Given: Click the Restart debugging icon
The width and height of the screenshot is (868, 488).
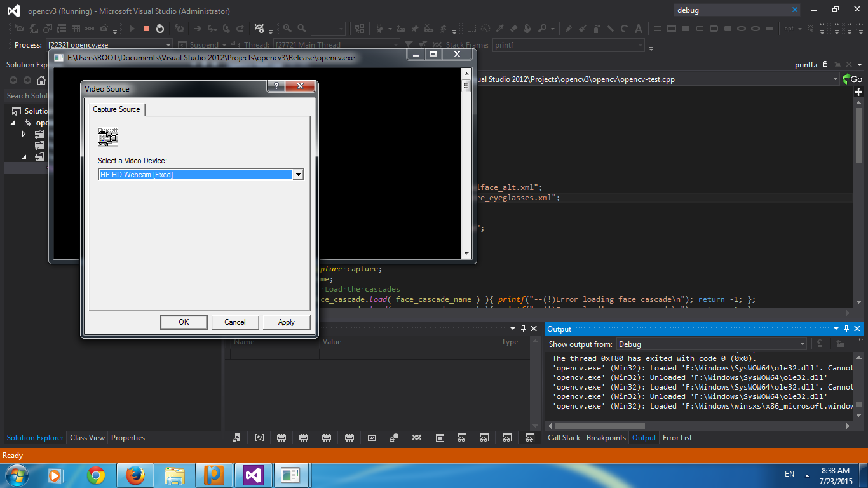Looking at the screenshot, I should (160, 29).
